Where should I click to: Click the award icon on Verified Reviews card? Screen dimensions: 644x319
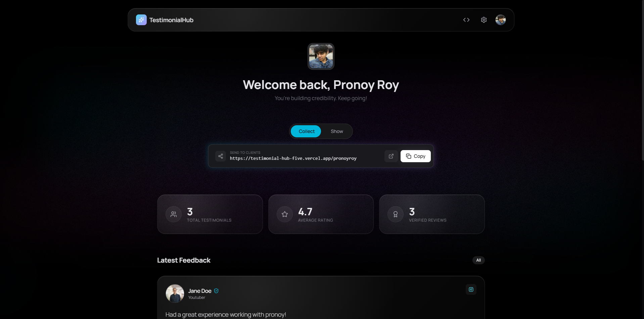tap(395, 214)
